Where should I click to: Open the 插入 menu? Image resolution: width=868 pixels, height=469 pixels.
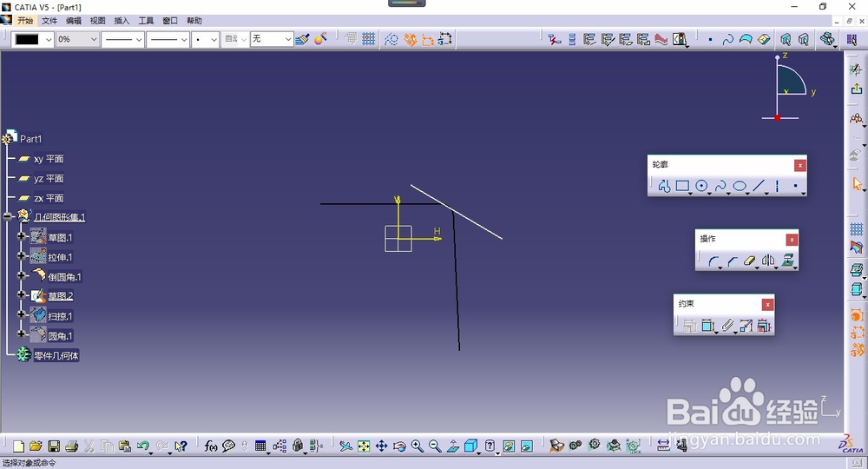[122, 21]
